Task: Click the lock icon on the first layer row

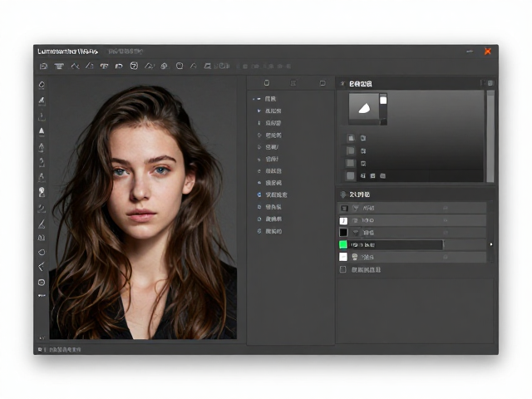Action: point(446,208)
